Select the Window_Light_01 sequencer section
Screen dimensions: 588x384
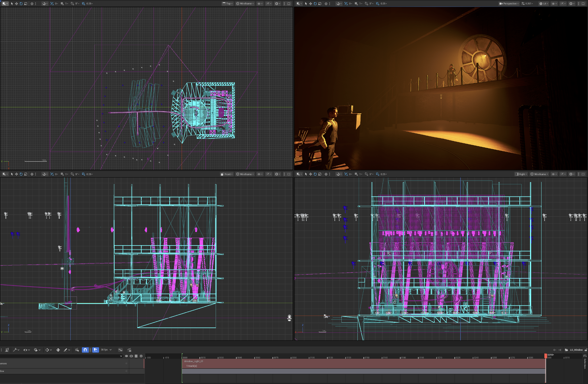coord(363,363)
